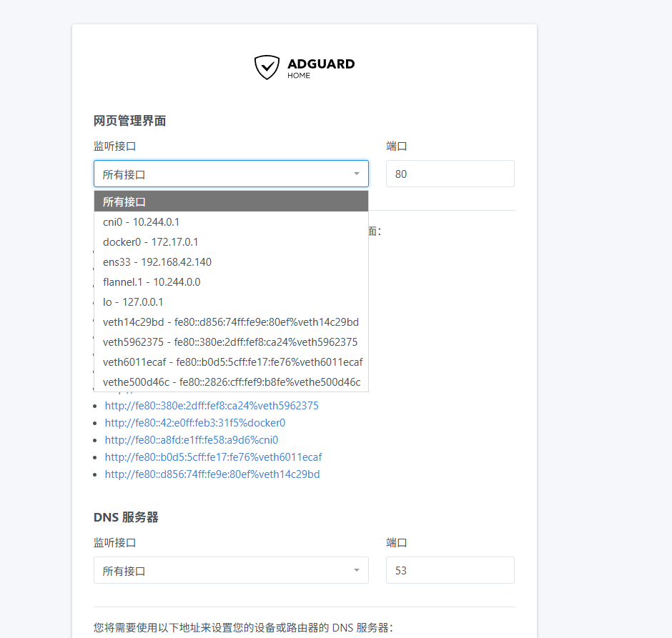Screen dimensions: 672x638
Task: Pick ens33 - 192.168.42.140 interface
Action: pos(231,262)
